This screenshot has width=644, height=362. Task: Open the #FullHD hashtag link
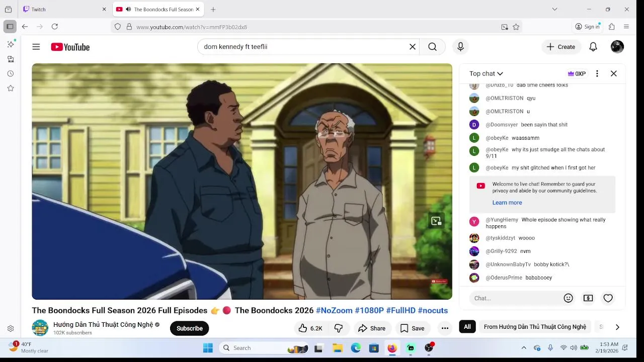400,310
